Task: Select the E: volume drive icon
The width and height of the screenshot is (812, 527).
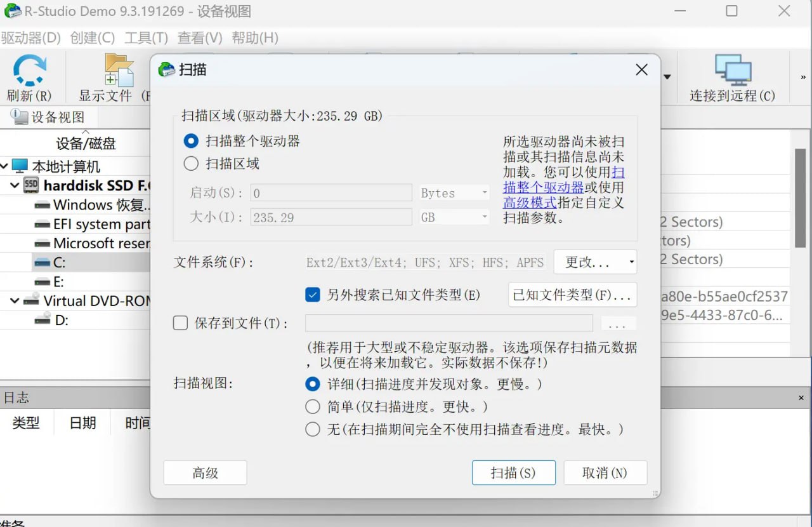Action: (43, 281)
